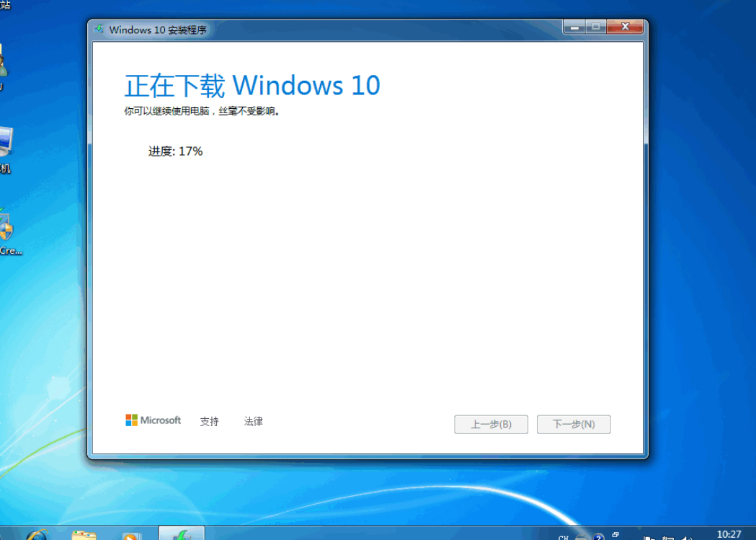Screen dimensions: 756x540
Task: Click the 进度: 17% progress text
Action: point(176,151)
